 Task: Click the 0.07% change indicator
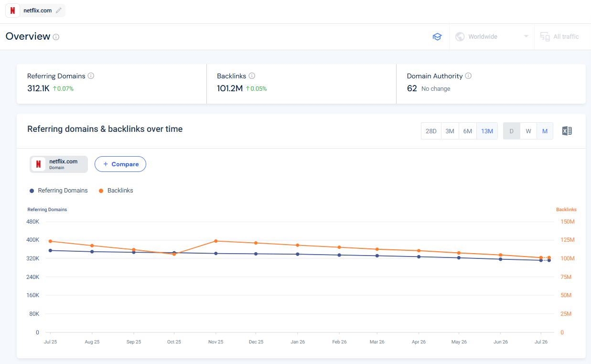[63, 89]
